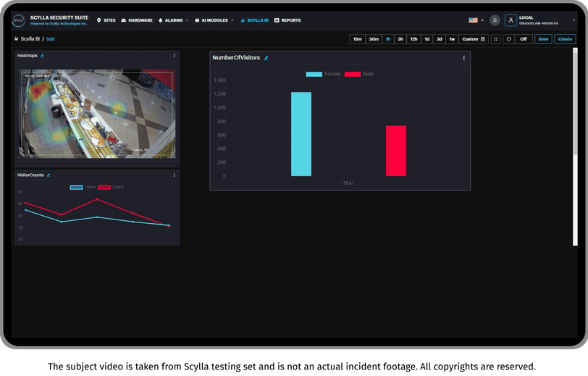Open the Hardware page

[137, 20]
